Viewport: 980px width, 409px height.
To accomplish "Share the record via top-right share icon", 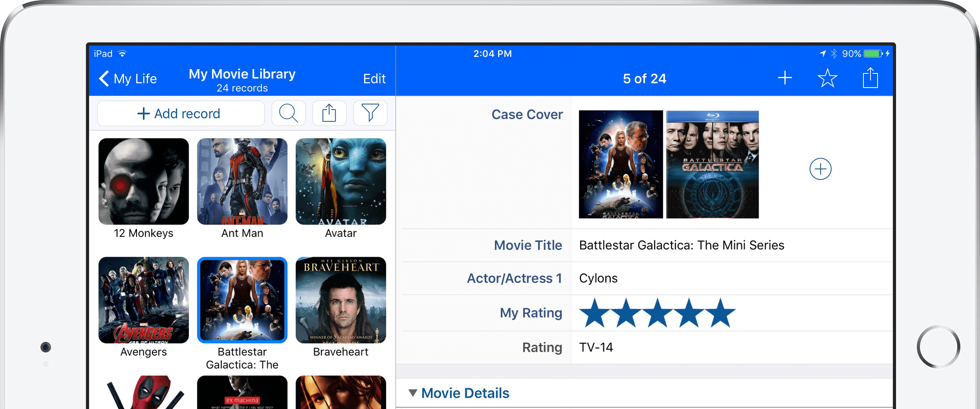I will pyautogui.click(x=870, y=77).
